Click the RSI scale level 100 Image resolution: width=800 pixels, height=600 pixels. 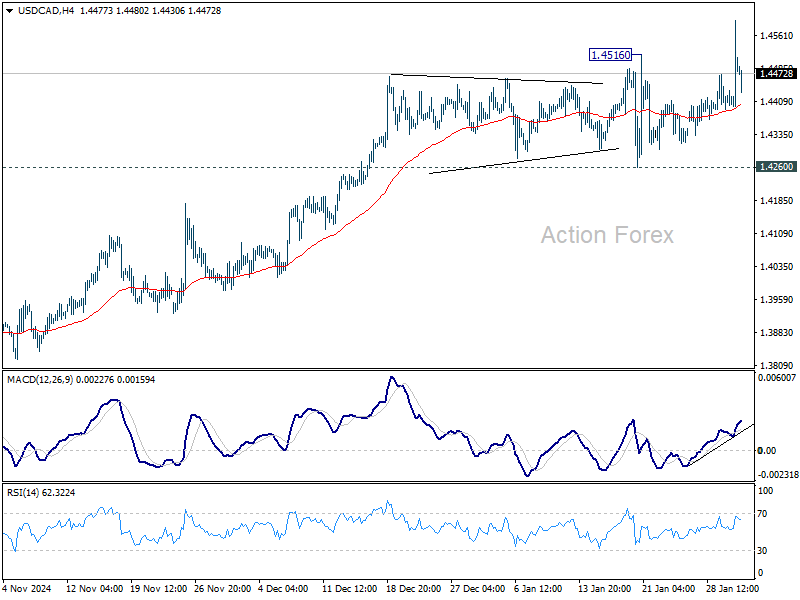coord(766,491)
